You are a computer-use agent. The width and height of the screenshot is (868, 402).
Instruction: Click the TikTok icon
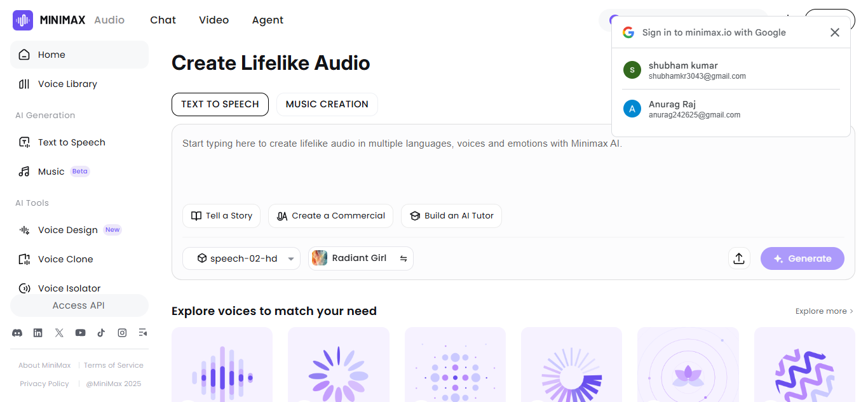coord(101,333)
